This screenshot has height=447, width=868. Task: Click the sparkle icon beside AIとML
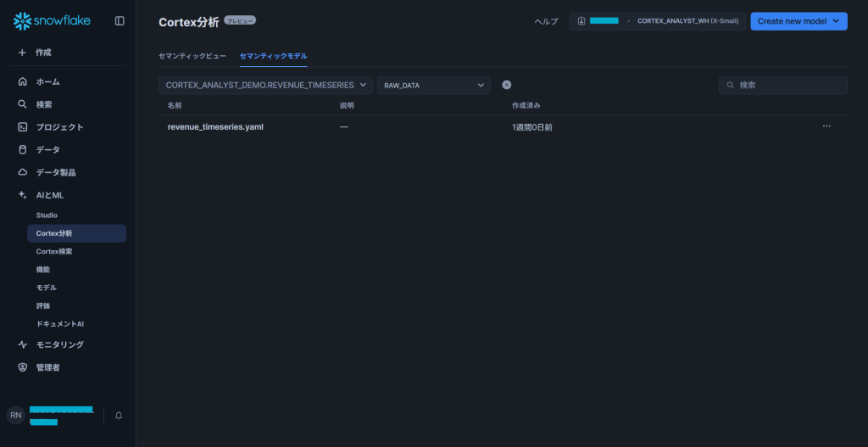22,195
